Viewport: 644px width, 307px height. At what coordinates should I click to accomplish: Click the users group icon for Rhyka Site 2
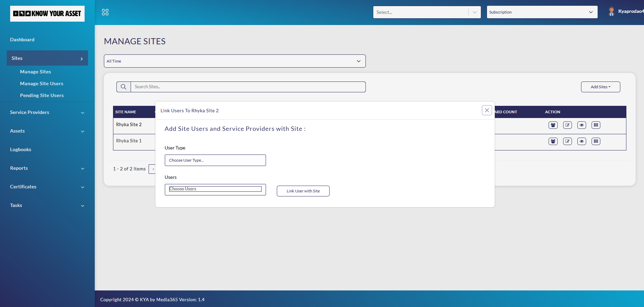pos(553,125)
